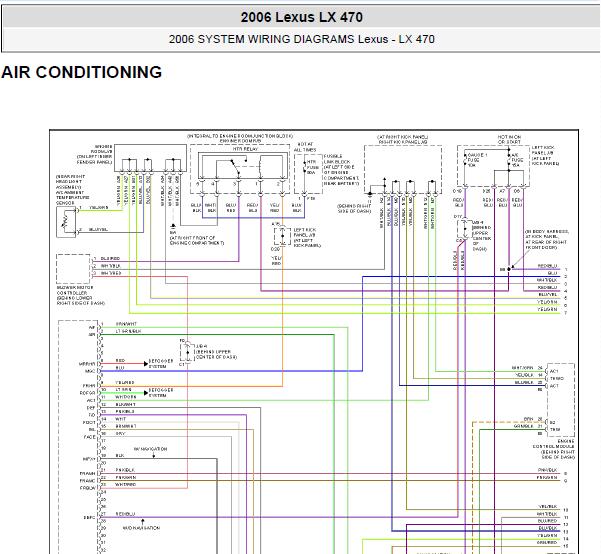Click the "A/C AMBIENT TEMPERATURE SENSOR" label
Image resolution: width=601 pixels, height=554 pixels.
coord(73,195)
